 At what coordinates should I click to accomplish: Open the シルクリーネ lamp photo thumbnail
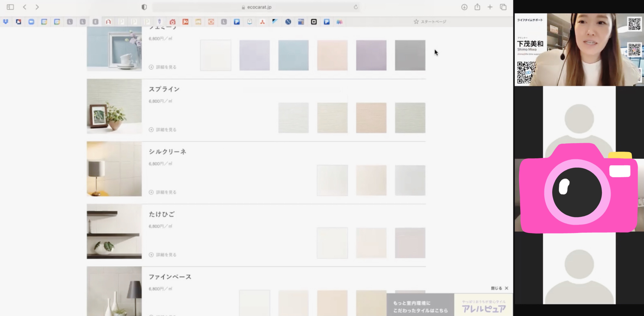[x=114, y=169]
